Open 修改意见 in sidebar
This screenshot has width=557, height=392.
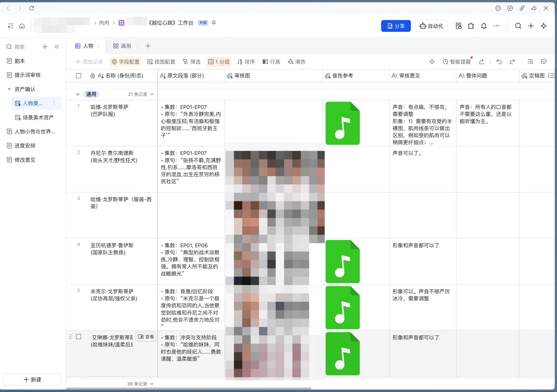pos(21,160)
